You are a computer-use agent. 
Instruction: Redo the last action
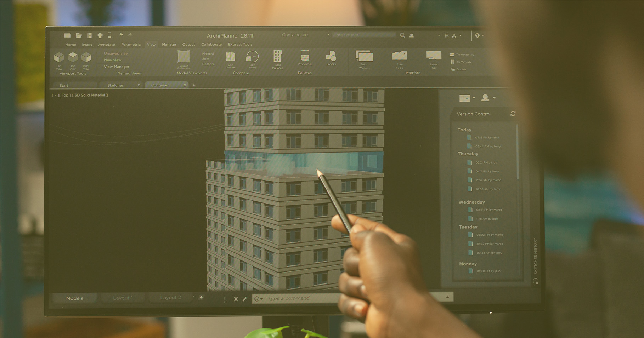click(130, 35)
